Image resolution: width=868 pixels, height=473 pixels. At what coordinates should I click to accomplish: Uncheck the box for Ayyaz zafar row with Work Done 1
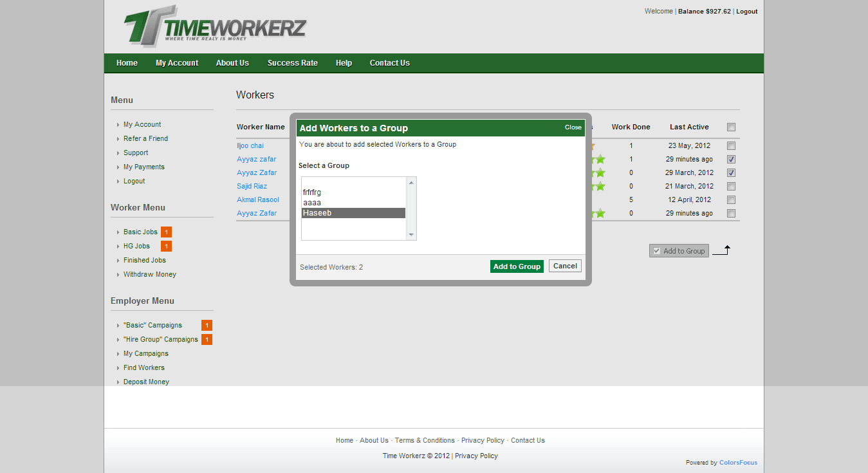click(731, 160)
